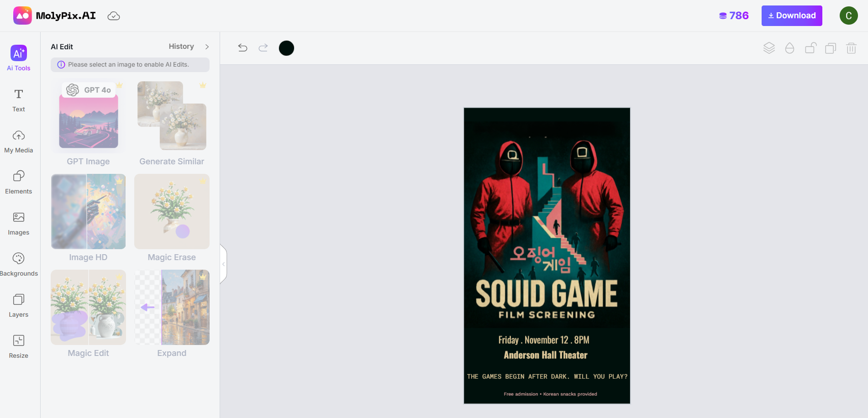Image resolution: width=868 pixels, height=418 pixels.
Task: Select the 'THE GAMES BEGIN AFTER DARK' tagline
Action: pos(547,376)
